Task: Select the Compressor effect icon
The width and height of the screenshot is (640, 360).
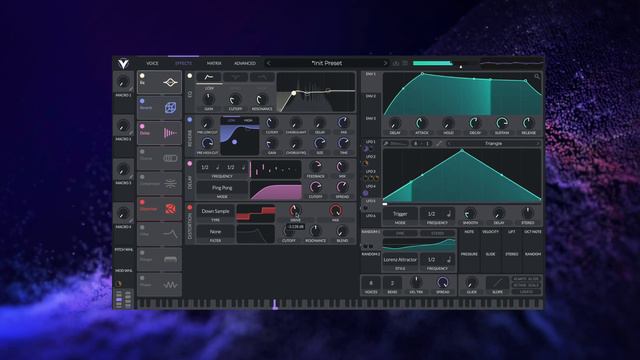Action: 170,184
